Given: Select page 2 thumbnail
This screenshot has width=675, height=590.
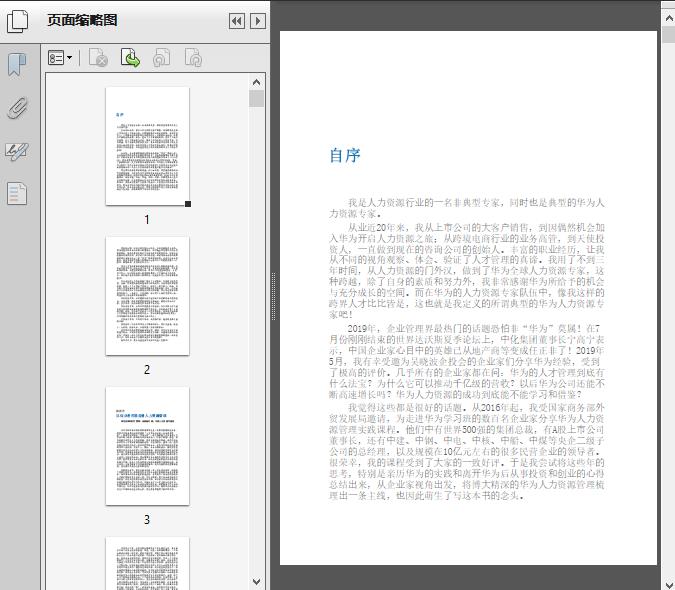Looking at the screenshot, I should click(x=147, y=296).
